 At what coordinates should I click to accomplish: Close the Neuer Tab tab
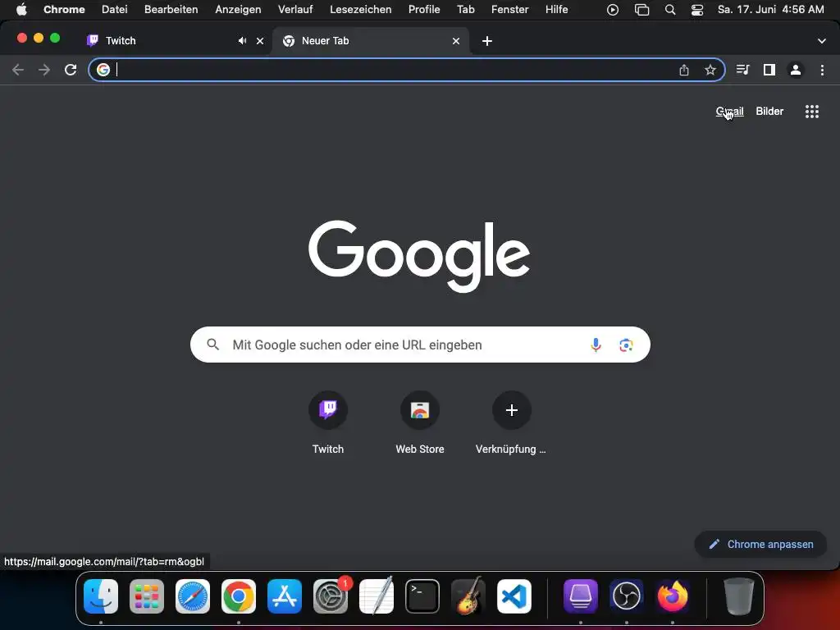(x=456, y=41)
